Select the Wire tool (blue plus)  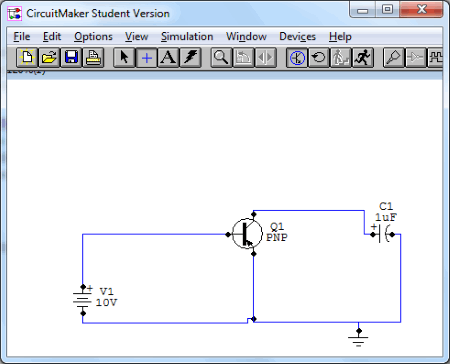(x=146, y=58)
